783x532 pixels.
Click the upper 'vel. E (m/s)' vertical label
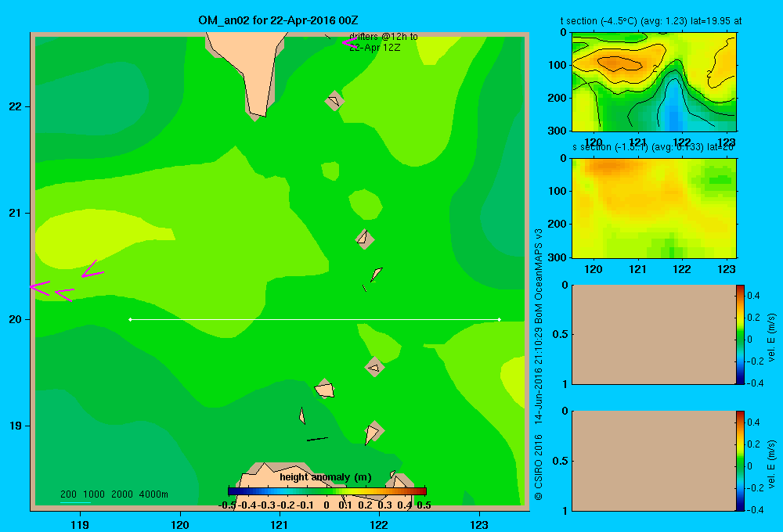[772, 337]
